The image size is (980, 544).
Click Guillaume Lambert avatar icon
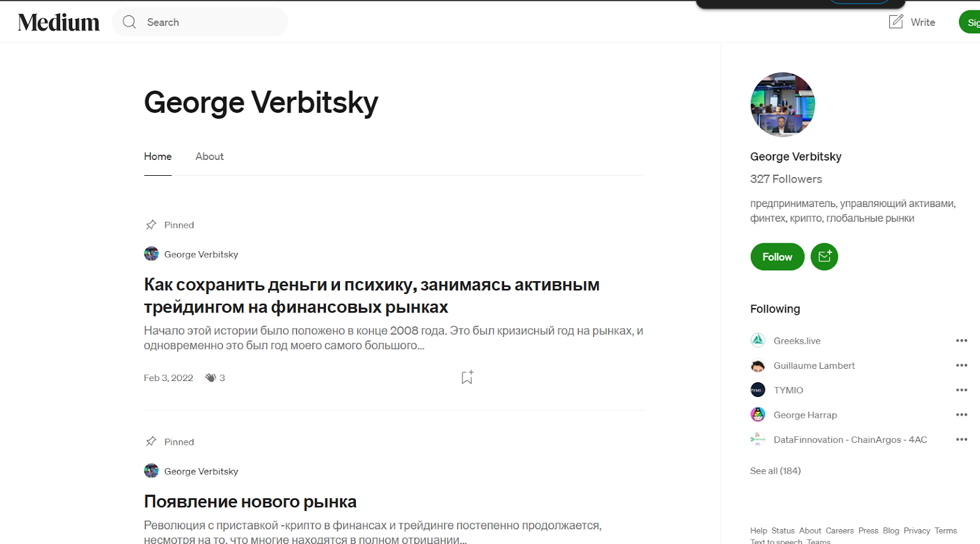point(758,365)
